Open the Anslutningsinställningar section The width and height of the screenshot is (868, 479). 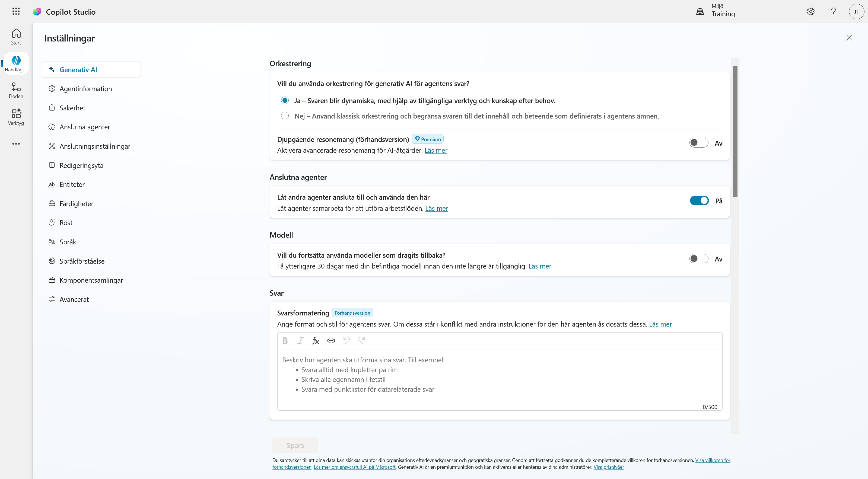click(91, 146)
